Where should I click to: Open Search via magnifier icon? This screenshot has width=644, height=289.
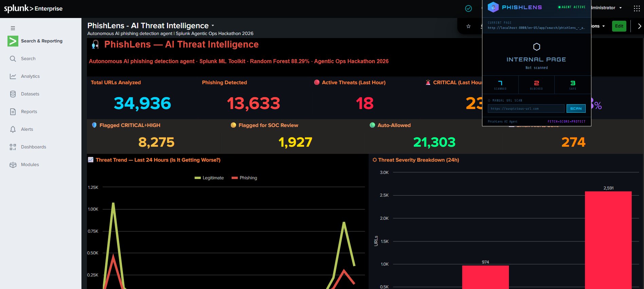click(x=13, y=59)
